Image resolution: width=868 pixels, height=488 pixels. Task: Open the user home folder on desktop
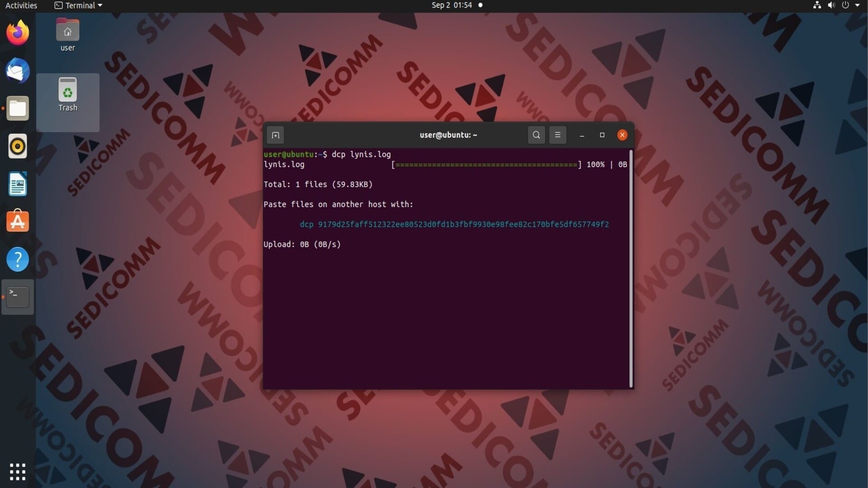[x=67, y=35]
